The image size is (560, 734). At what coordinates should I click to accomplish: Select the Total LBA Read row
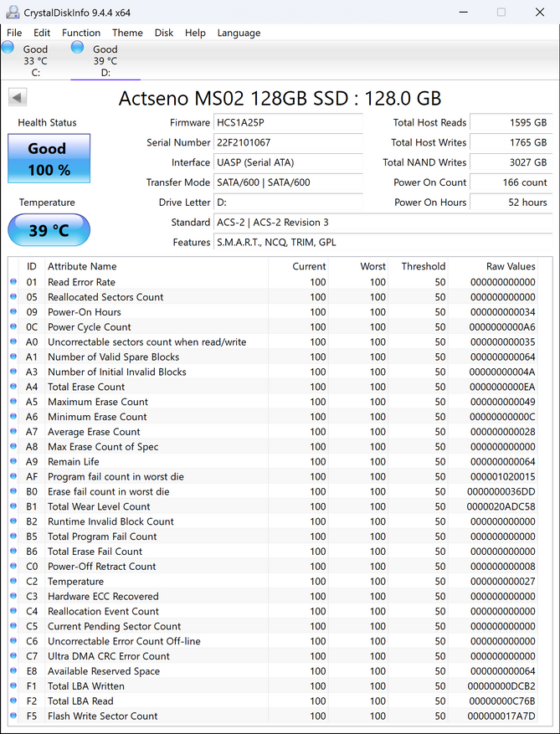point(273,701)
